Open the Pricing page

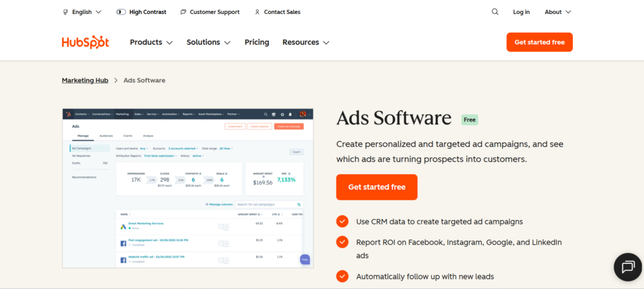[x=257, y=42]
